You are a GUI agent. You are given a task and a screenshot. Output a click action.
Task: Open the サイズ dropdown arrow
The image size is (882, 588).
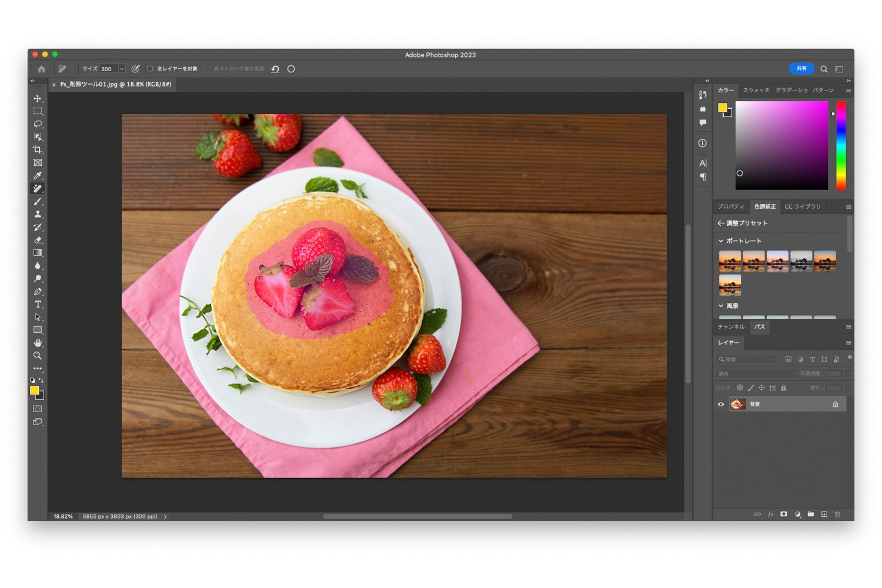point(122,69)
